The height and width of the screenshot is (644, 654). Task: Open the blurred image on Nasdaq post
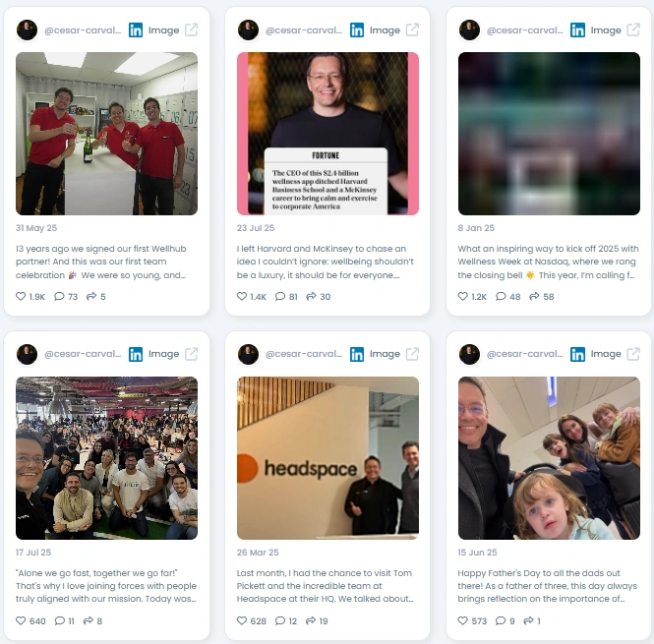(x=549, y=134)
